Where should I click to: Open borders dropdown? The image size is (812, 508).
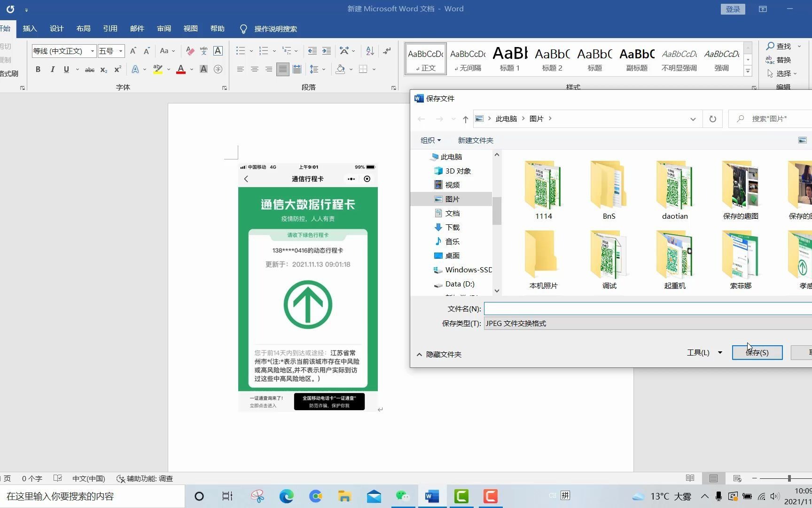(x=374, y=70)
